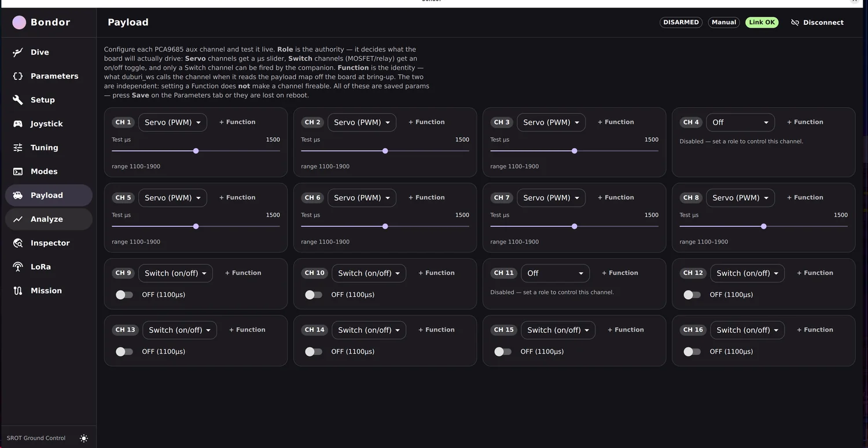Click the Inspector globe-search icon
The width and height of the screenshot is (868, 448).
(18, 243)
